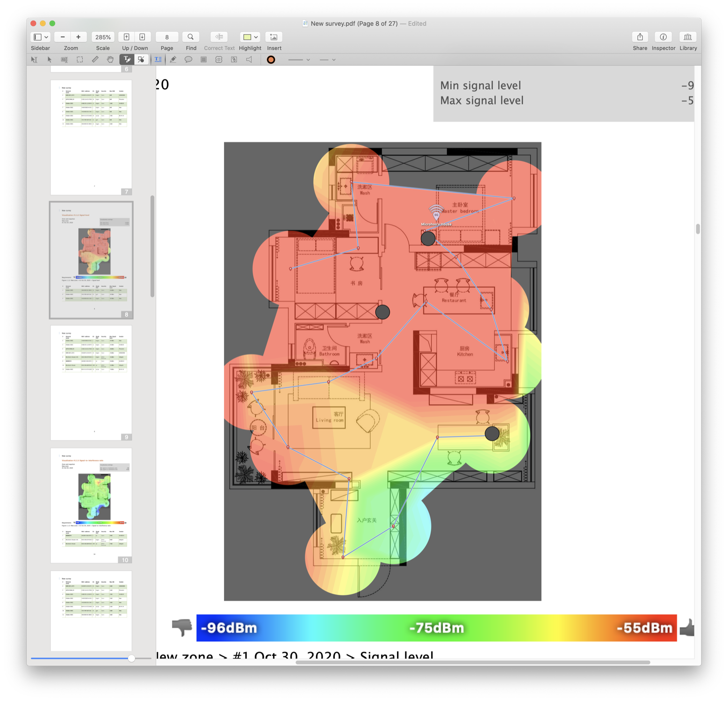
Task: Toggle the text markup tools segment
Action: click(127, 60)
